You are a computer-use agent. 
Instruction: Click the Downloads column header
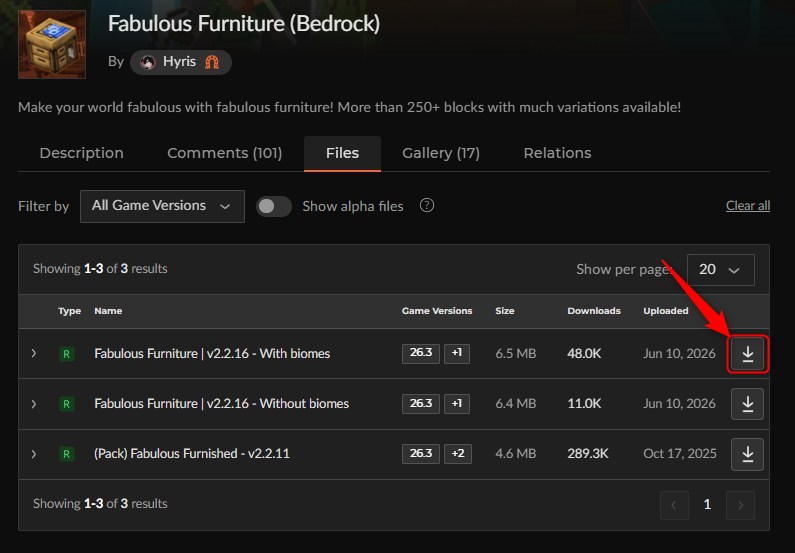[x=594, y=311]
